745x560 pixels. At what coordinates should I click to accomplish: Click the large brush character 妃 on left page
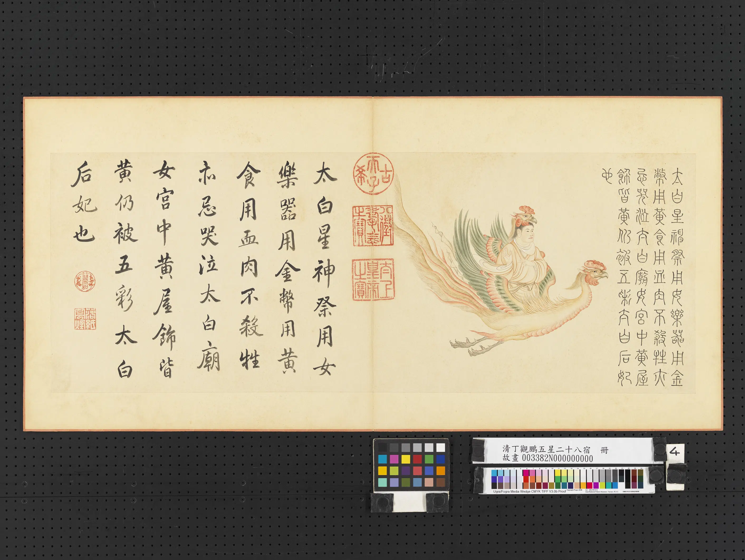(x=85, y=204)
